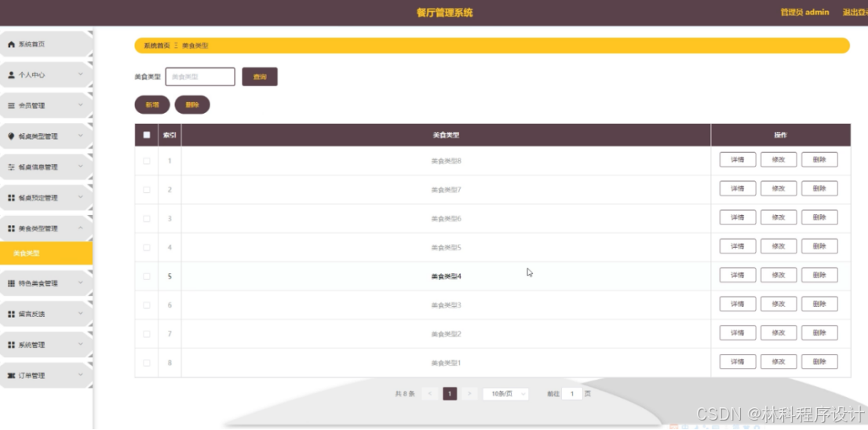Click the 美食类型4 table cell
This screenshot has width=868, height=430.
[x=447, y=276]
